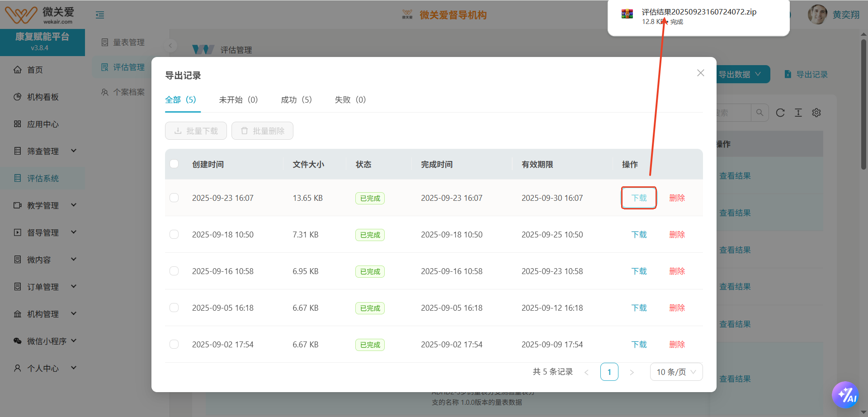Click the refresh icon in table toolbar
This screenshot has width=868, height=417.
(x=780, y=113)
